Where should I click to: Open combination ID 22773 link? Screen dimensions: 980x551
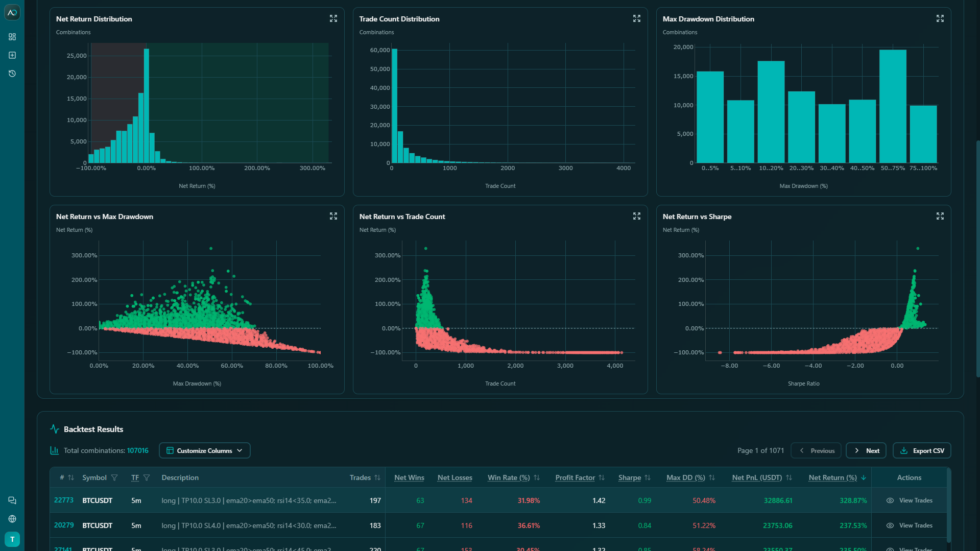[64, 500]
